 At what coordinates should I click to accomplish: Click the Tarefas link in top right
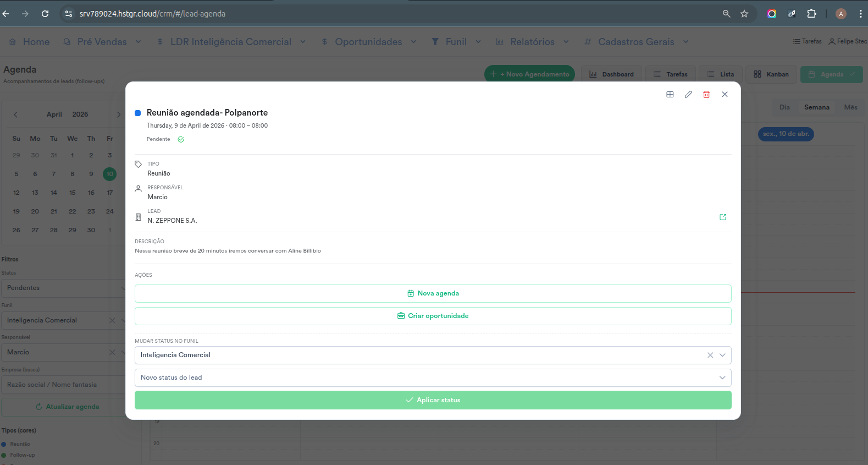(808, 41)
